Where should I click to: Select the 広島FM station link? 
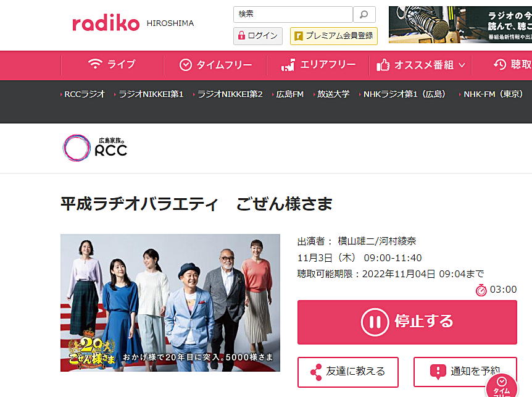point(289,94)
